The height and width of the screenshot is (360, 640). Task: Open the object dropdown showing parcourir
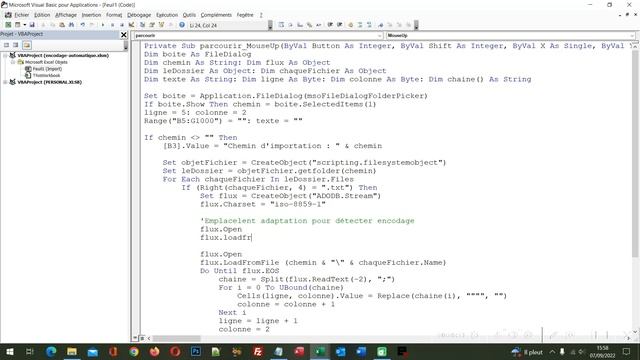point(380,36)
